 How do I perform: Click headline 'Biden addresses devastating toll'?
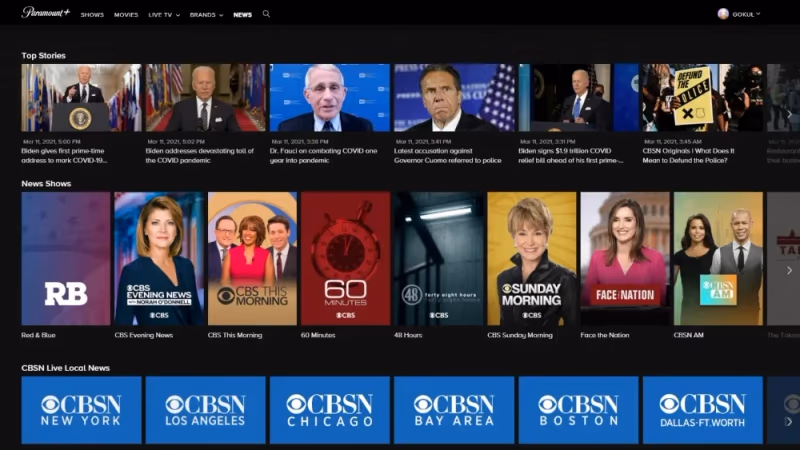coord(199,156)
